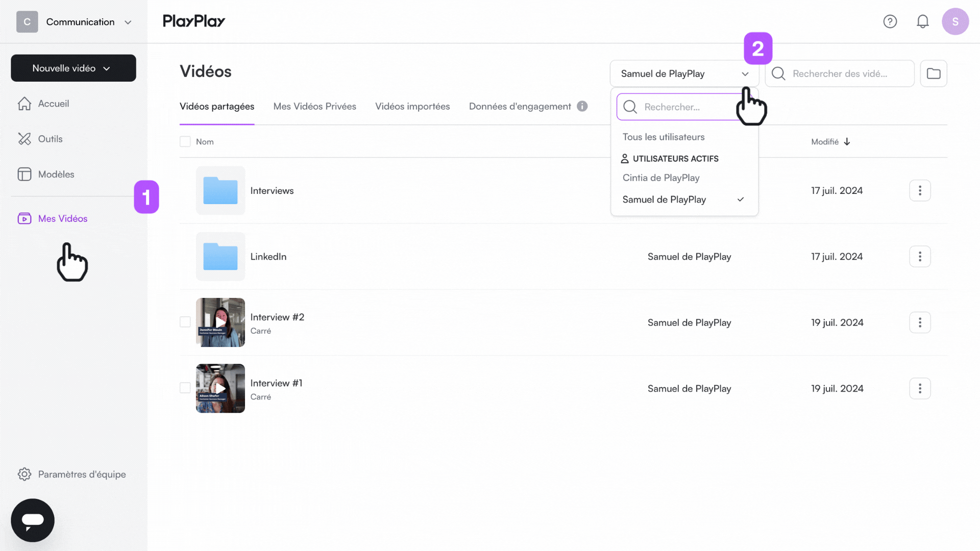Focus the Rechercher user search field
Viewport: 980px width, 551px height.
(684, 107)
